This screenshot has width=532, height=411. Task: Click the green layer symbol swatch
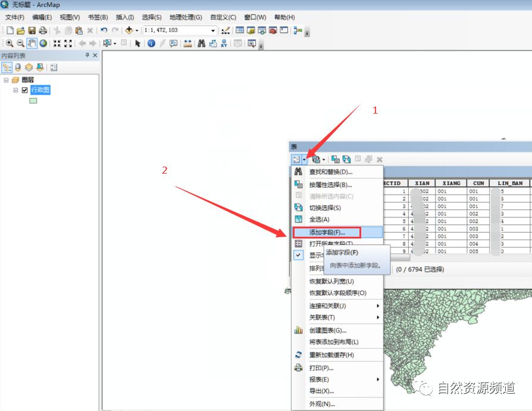pyautogui.click(x=33, y=101)
